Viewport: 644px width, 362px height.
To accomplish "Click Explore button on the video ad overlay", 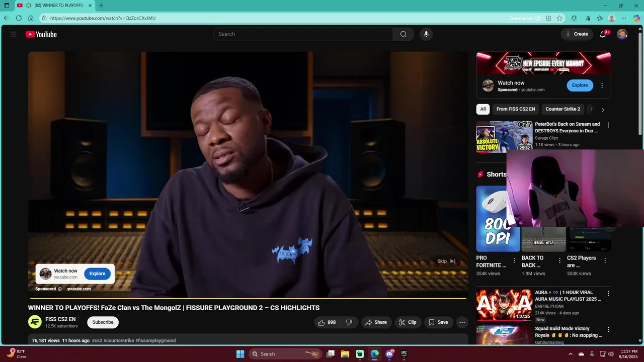I will (x=97, y=274).
